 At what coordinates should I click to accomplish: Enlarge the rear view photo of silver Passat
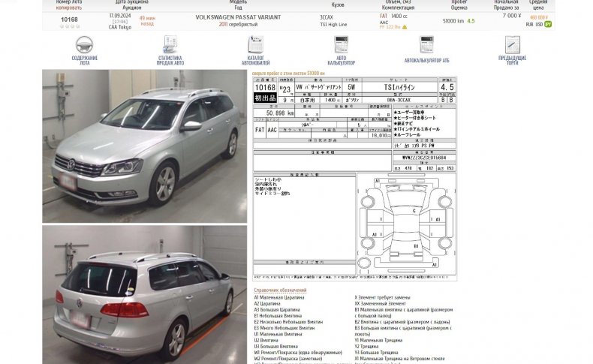pos(144,295)
